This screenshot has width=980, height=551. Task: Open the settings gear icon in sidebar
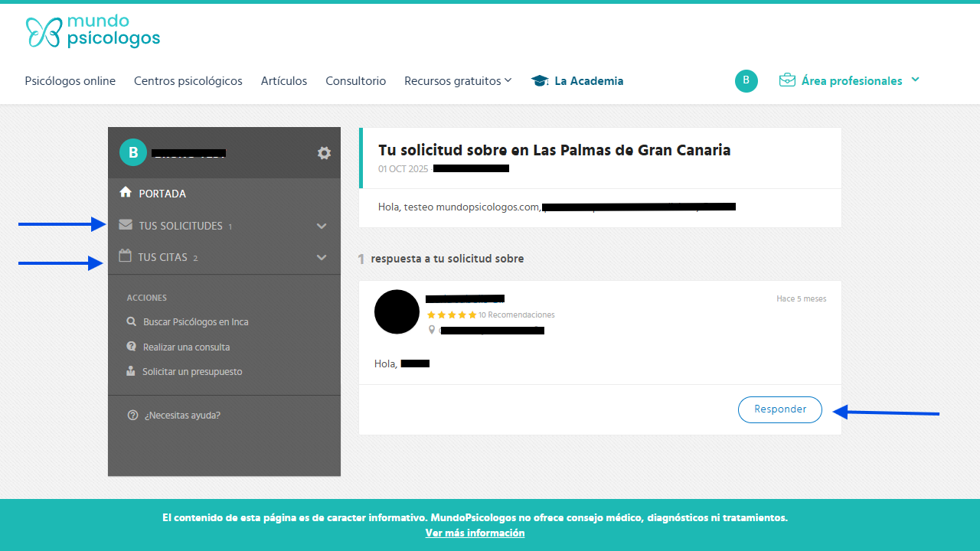[324, 153]
